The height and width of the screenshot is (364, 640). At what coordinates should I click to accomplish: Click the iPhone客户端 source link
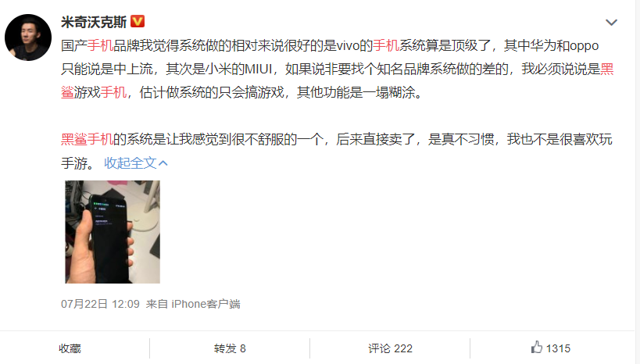point(206,304)
